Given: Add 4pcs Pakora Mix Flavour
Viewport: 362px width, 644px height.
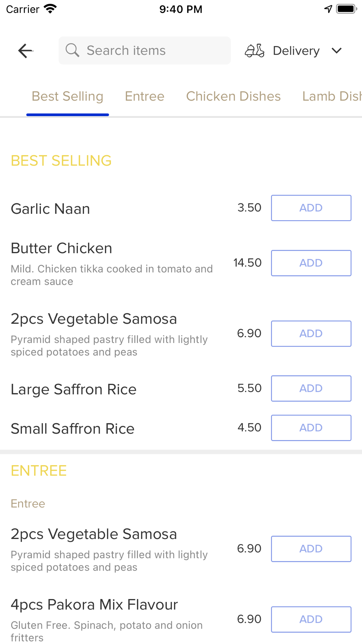Looking at the screenshot, I should coord(311,619).
